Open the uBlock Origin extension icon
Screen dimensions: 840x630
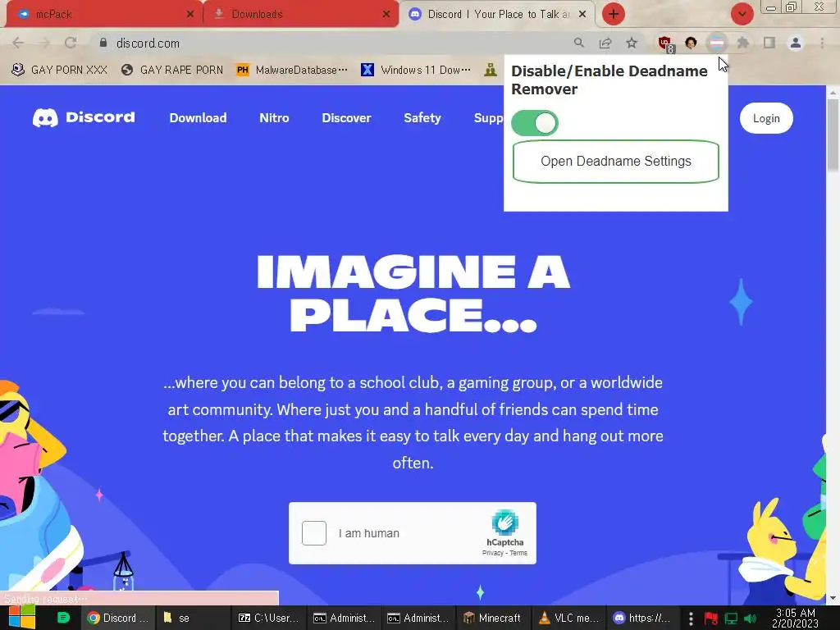pos(665,43)
